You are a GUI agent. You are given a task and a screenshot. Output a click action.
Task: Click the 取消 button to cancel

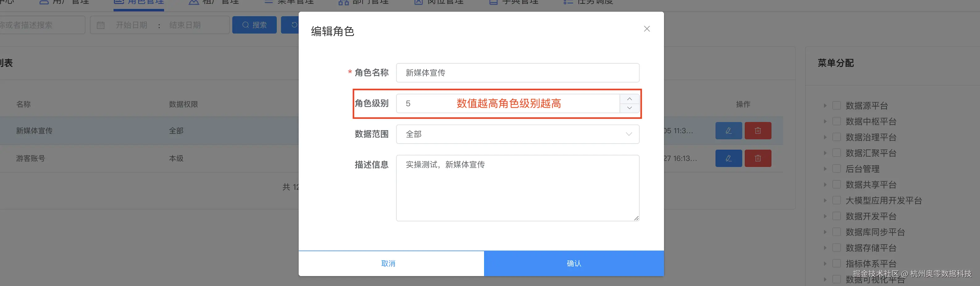point(388,263)
